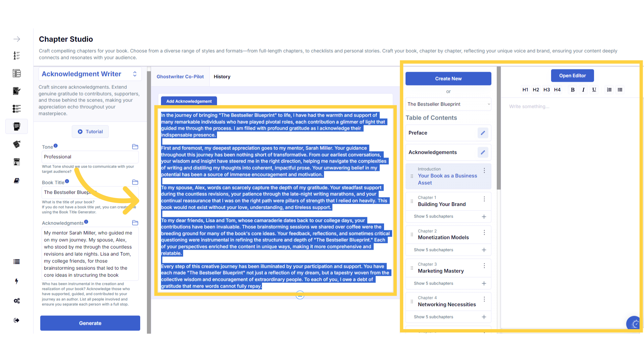
Task: Apply H2 heading style
Action: tap(536, 90)
